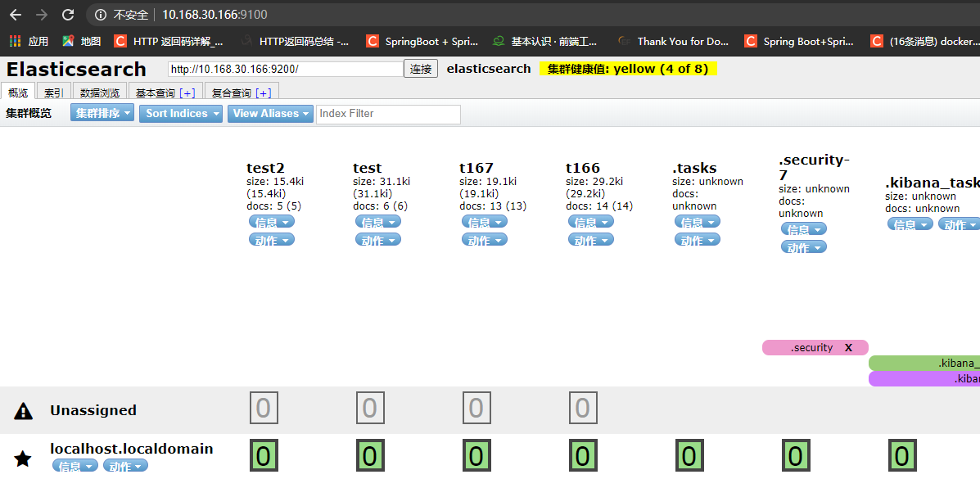
Task: Click the purple .kiba alias bar
Action: (x=924, y=378)
